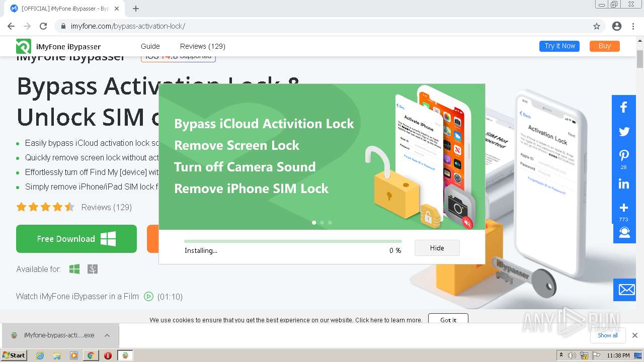
Task: Open the red security icon in taskbar
Action: point(108,355)
